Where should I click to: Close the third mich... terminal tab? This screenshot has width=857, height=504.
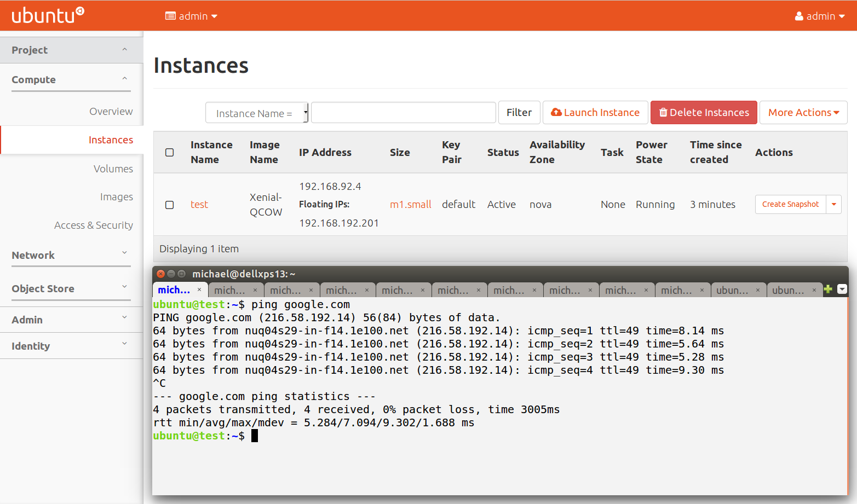(311, 290)
